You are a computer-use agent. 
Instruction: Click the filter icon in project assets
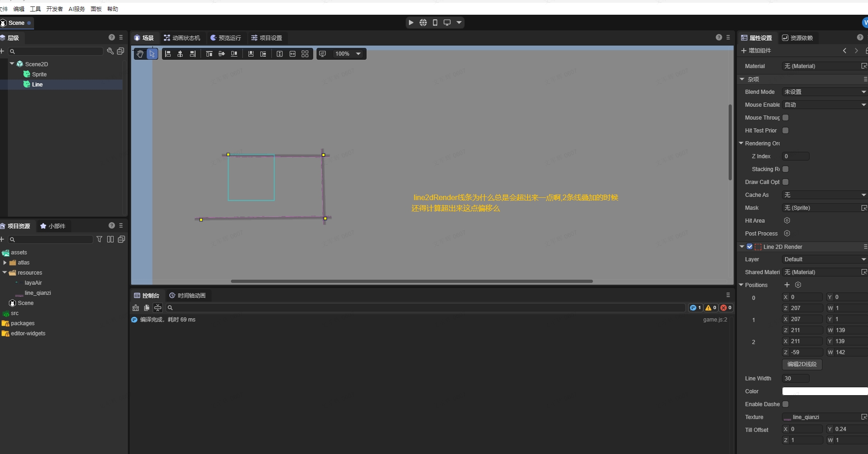click(99, 239)
